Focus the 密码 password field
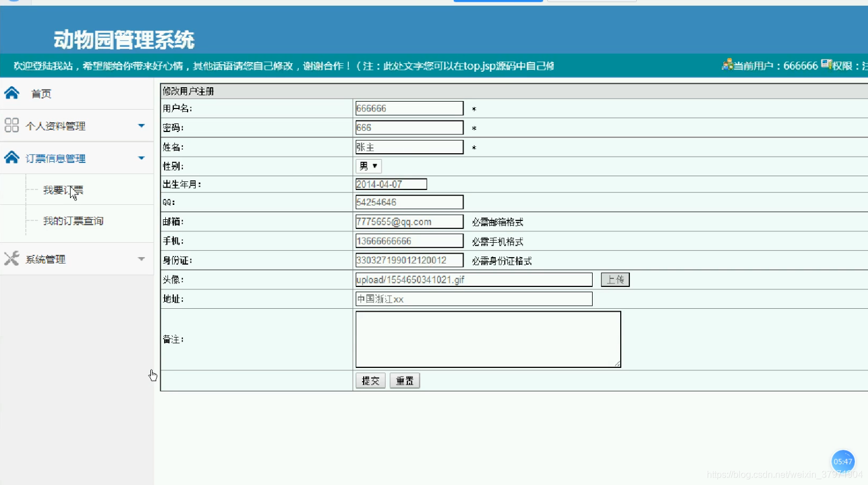This screenshot has height=485, width=868. [409, 127]
